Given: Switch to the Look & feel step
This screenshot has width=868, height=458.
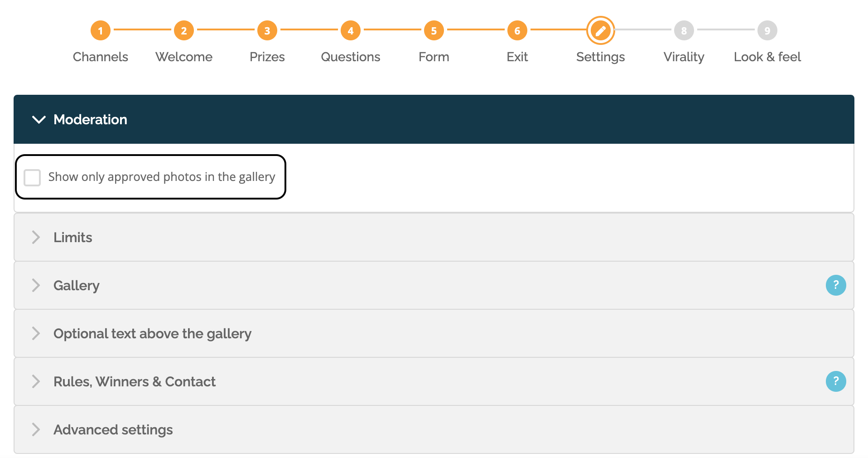Looking at the screenshot, I should [767, 57].
